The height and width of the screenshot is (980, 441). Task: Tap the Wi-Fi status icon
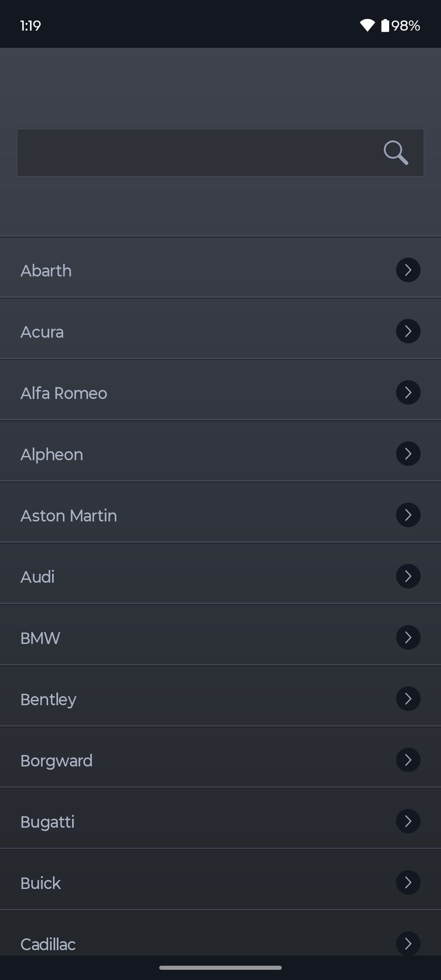point(367,25)
